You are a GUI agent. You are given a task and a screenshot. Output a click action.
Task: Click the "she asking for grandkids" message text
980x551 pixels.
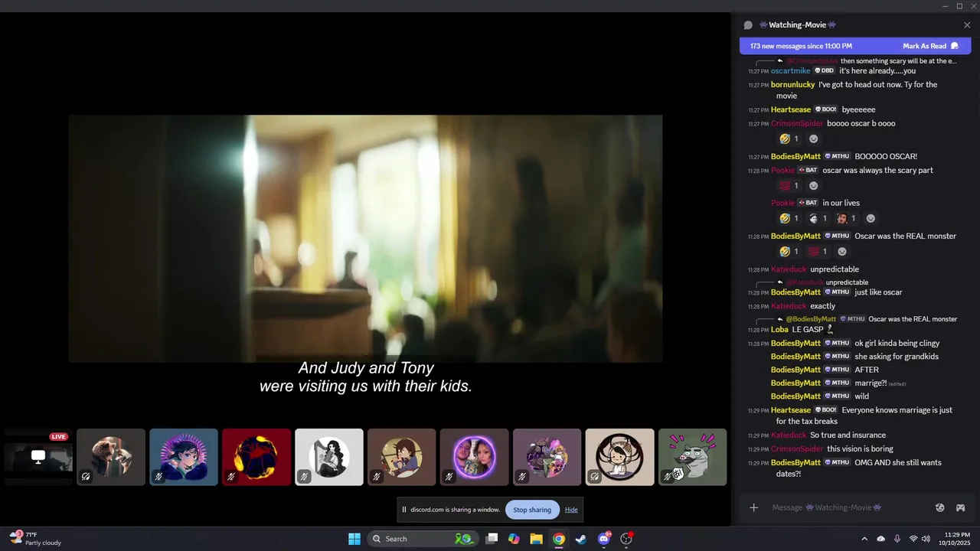(897, 357)
